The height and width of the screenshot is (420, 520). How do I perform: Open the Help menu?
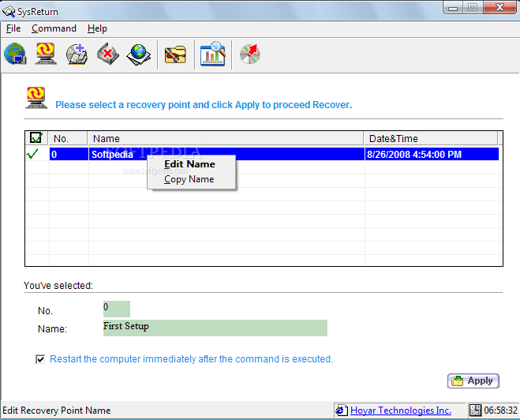(x=97, y=28)
